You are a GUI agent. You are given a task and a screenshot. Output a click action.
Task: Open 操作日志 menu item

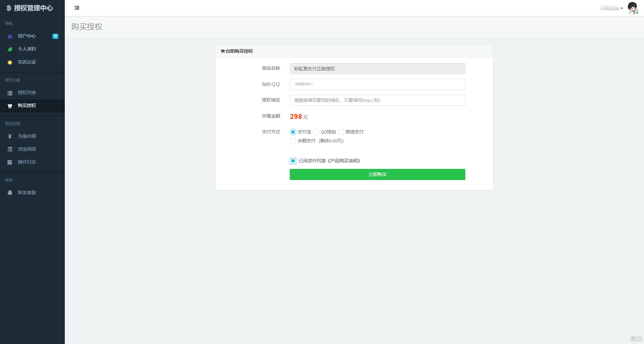point(32,162)
